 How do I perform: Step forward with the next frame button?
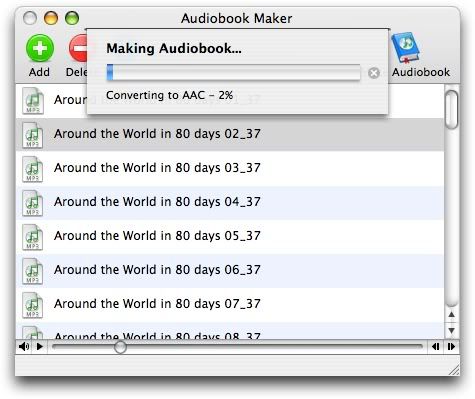tap(451, 347)
